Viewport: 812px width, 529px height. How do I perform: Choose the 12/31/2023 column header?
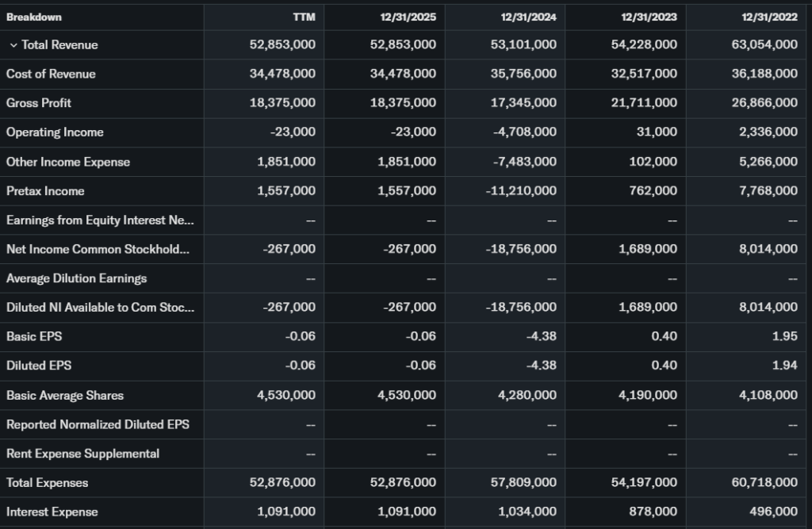(650, 17)
